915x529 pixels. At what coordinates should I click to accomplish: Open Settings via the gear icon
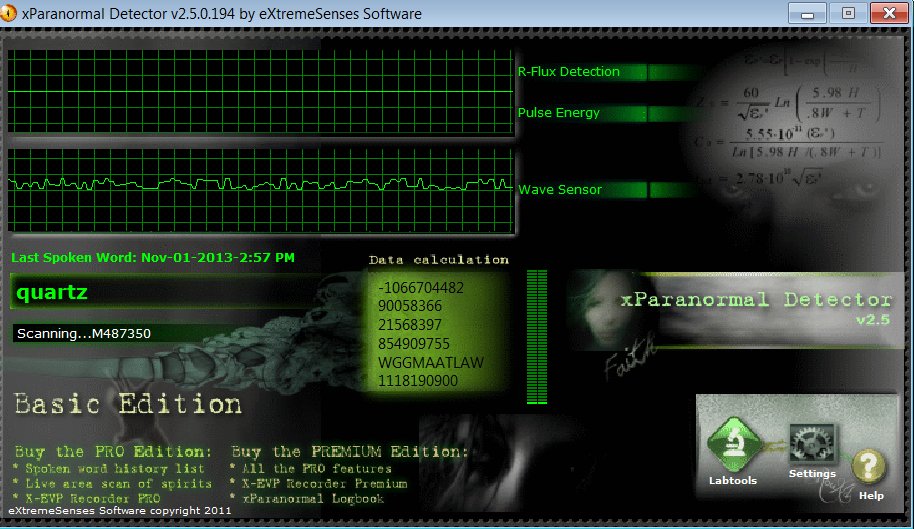pyautogui.click(x=812, y=444)
